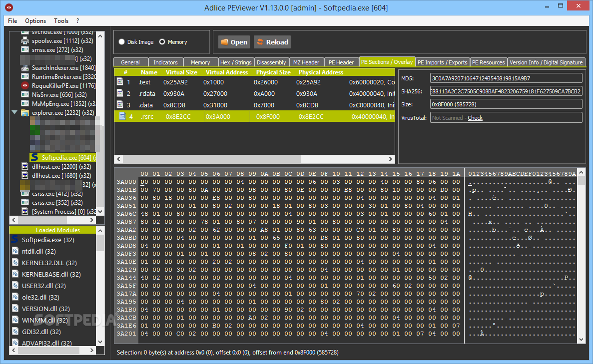Image resolution: width=593 pixels, height=364 pixels.
Task: Select the Disk Image radio button
Action: 122,42
